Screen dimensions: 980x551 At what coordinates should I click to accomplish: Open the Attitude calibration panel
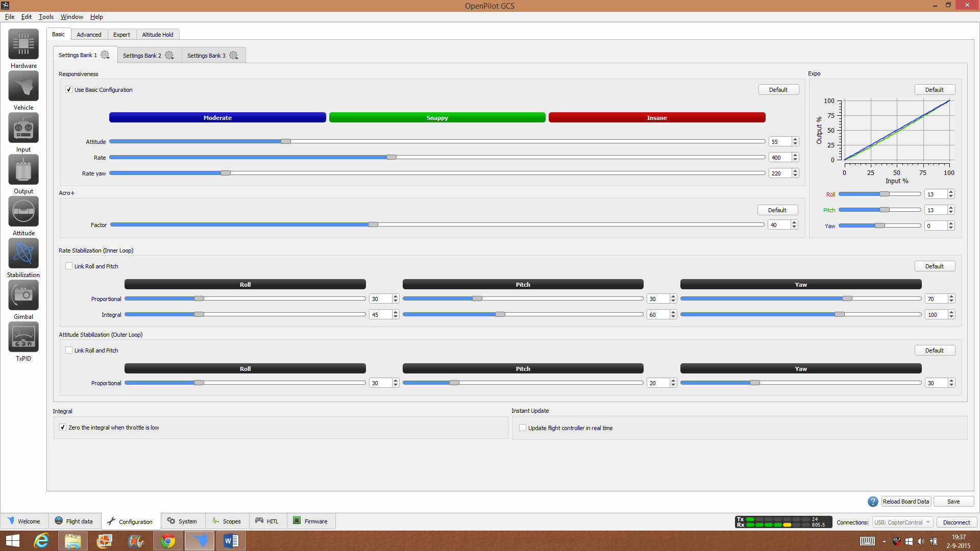coord(23,211)
